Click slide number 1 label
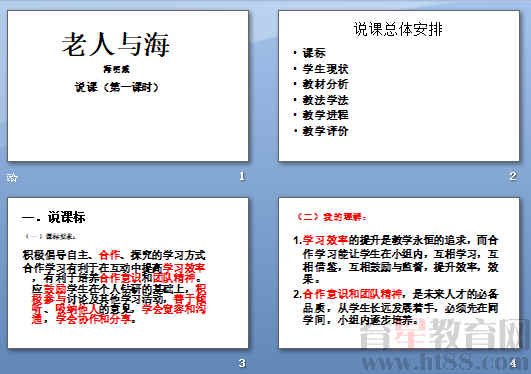Image resolution: width=531 pixels, height=374 pixels. (242, 176)
